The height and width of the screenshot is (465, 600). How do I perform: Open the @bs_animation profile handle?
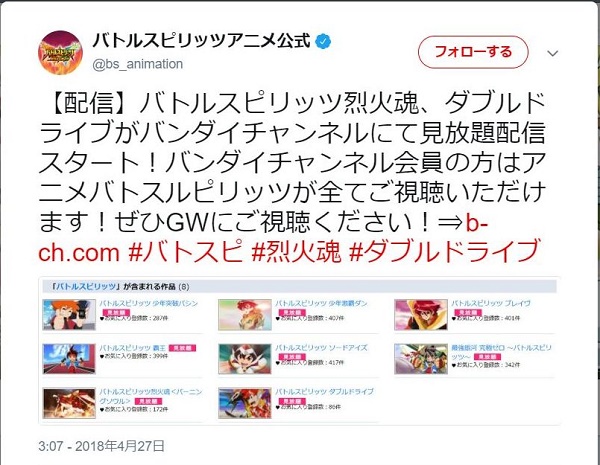coord(138,64)
